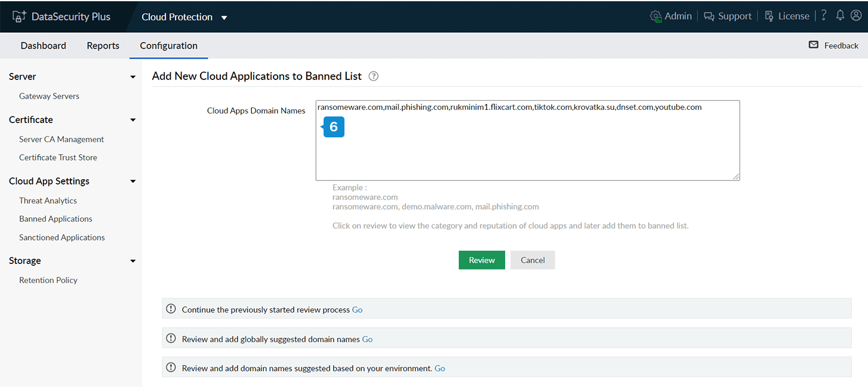The image size is (868, 387).
Task: Click the Support chat icon
Action: click(x=709, y=17)
